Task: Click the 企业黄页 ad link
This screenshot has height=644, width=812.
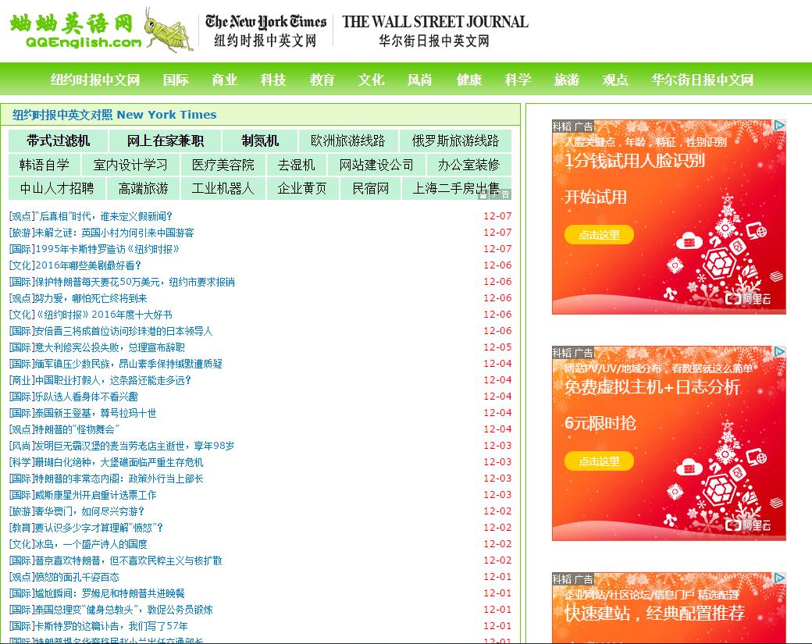Action: pos(302,188)
